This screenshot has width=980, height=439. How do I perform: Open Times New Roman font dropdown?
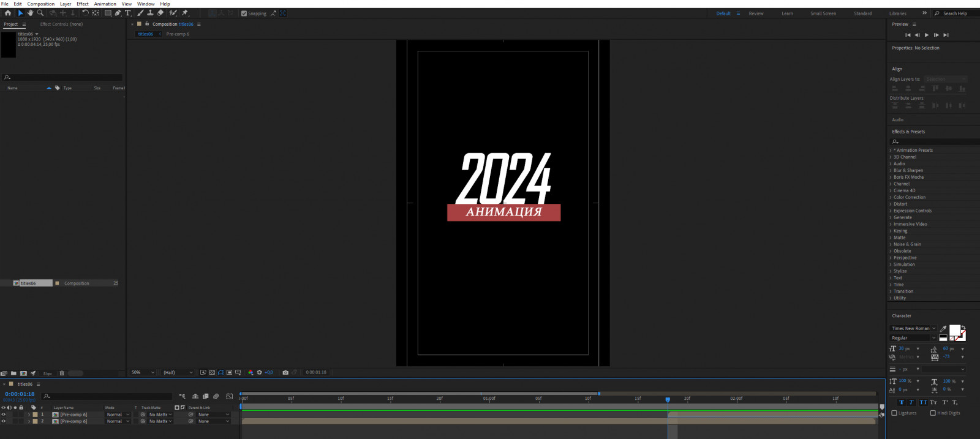click(x=913, y=328)
